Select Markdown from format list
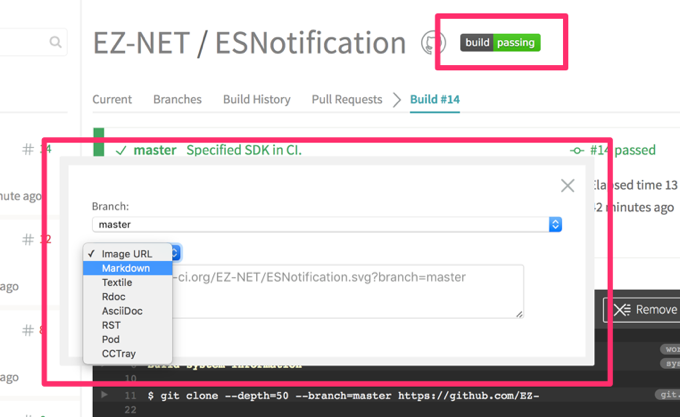The width and height of the screenshot is (680, 417). [128, 268]
